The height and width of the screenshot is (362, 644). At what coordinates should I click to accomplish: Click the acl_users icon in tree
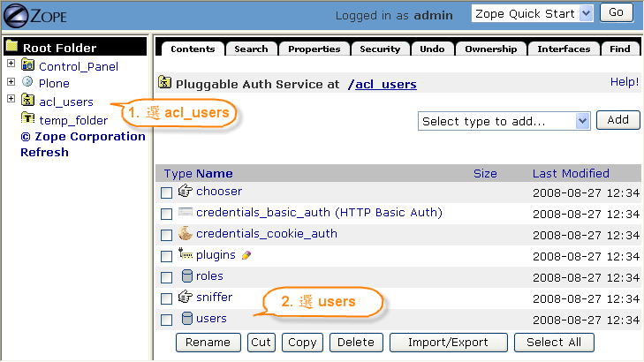pos(27,100)
